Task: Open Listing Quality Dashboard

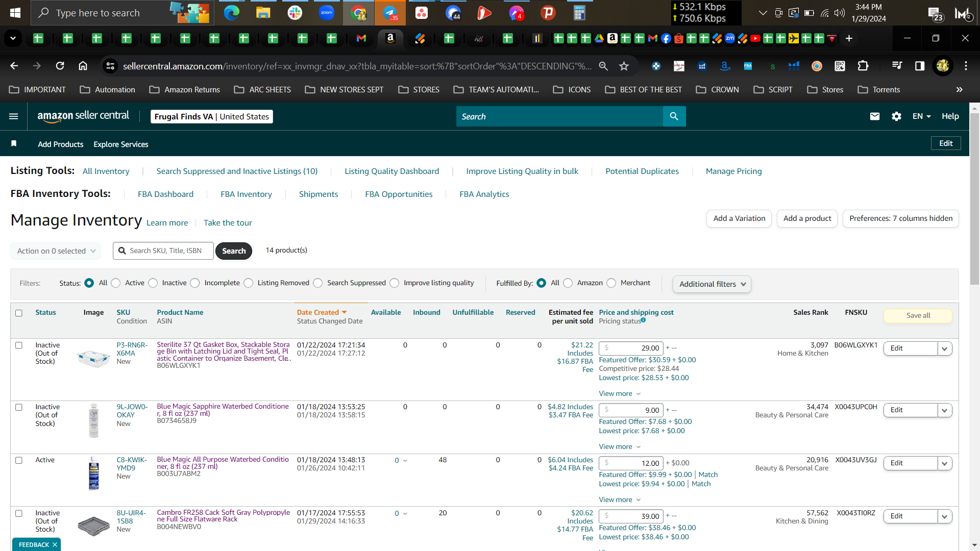Action: tap(391, 171)
